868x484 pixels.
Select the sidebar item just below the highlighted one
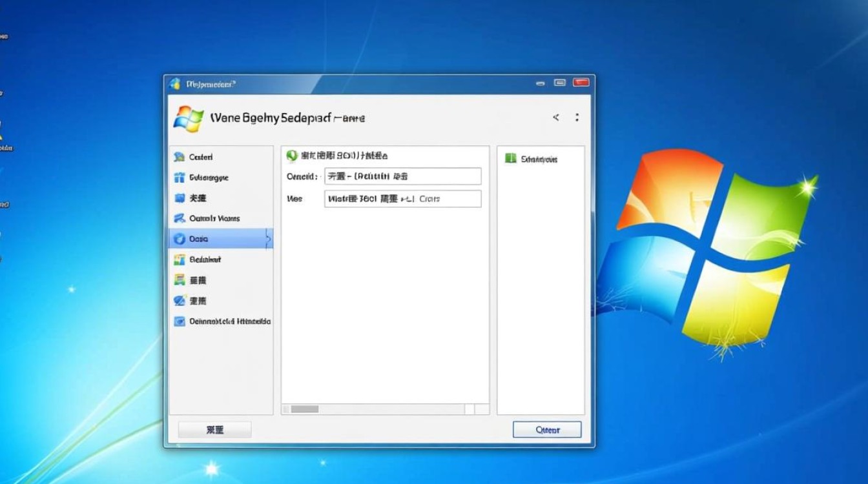pyautogui.click(x=205, y=259)
